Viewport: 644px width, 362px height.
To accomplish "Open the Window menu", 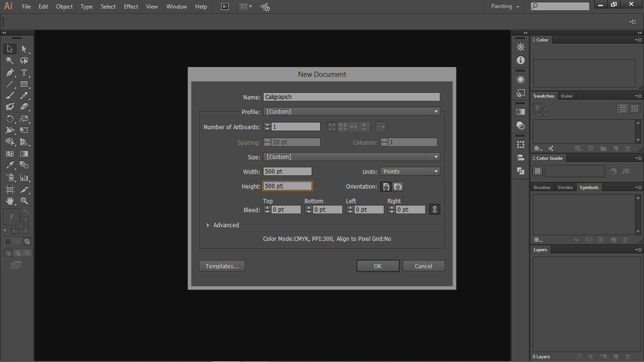I will [x=177, y=7].
